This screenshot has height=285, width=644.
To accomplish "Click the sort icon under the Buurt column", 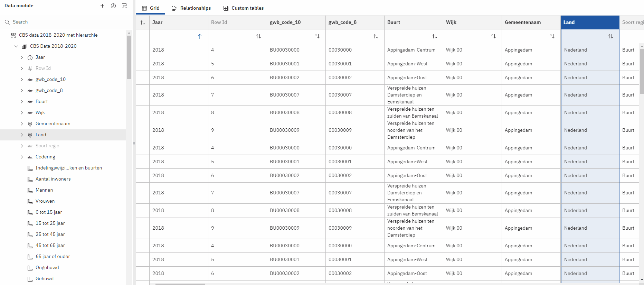I will 434,36.
